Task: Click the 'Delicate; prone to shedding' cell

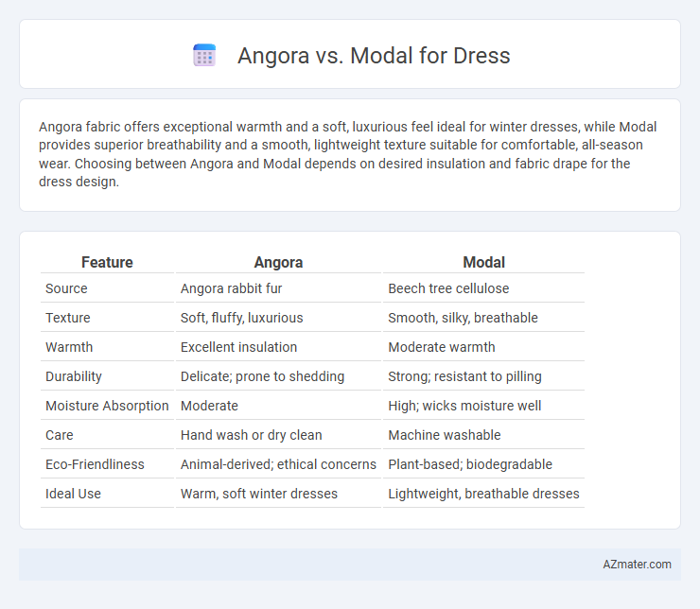Action: [263, 376]
